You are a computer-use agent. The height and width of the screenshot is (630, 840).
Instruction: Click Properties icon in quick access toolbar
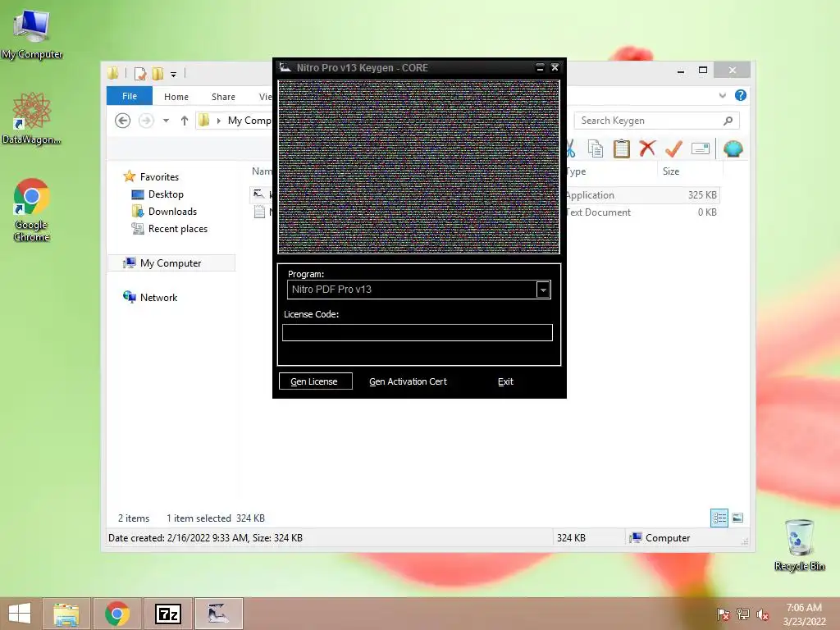click(140, 73)
